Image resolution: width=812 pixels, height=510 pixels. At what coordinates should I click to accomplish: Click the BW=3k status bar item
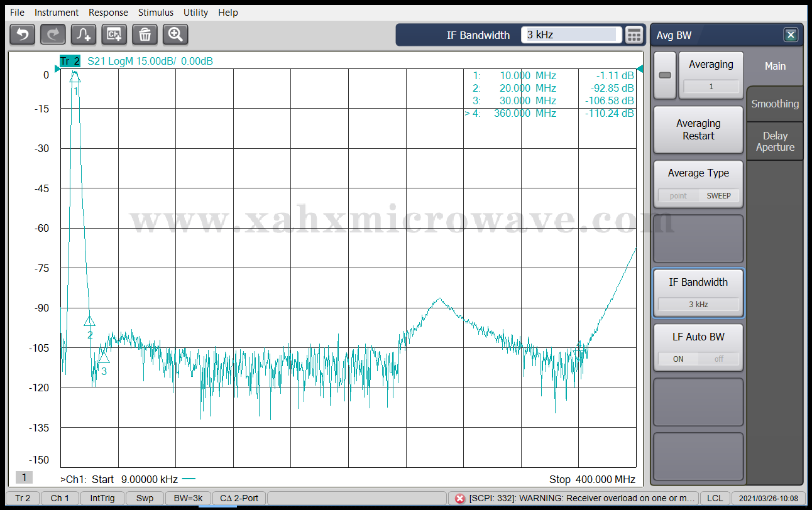(188, 498)
